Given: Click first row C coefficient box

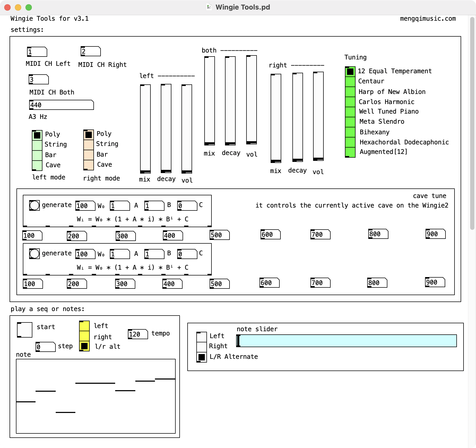Looking at the screenshot, I should pyautogui.click(x=187, y=206).
